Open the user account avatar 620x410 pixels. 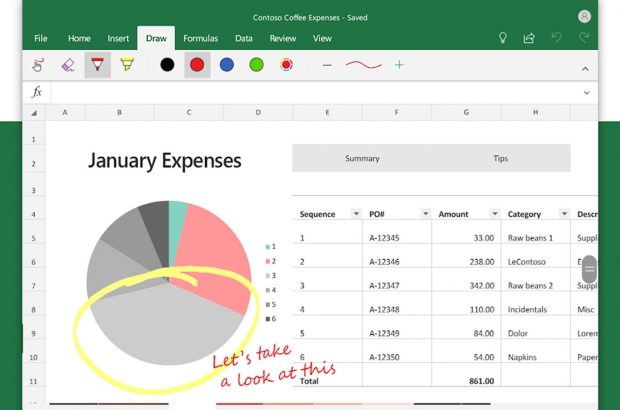coord(584,16)
